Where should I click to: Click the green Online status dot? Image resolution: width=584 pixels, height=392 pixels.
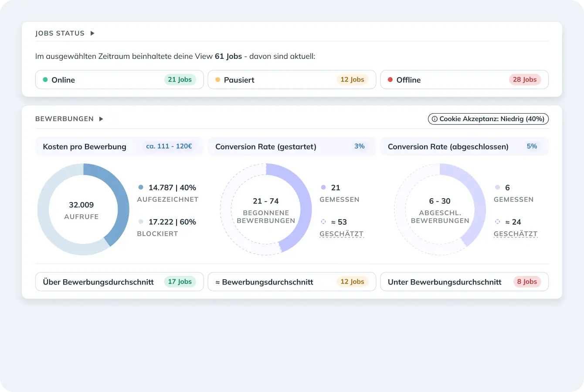click(x=45, y=80)
